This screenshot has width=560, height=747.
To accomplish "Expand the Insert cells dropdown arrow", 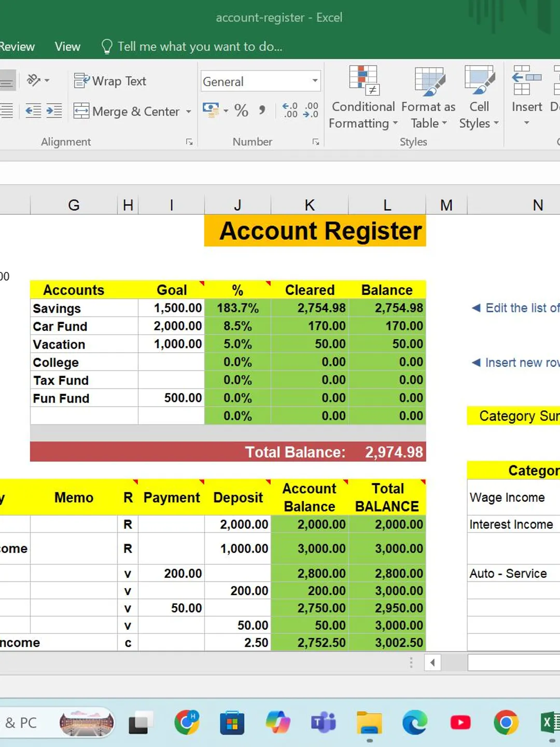I will pyautogui.click(x=526, y=123).
